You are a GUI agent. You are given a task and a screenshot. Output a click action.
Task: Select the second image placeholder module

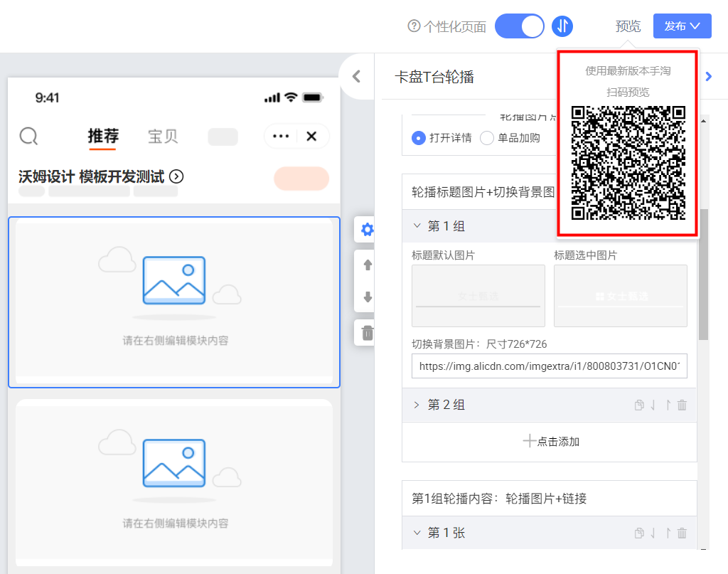tap(174, 483)
